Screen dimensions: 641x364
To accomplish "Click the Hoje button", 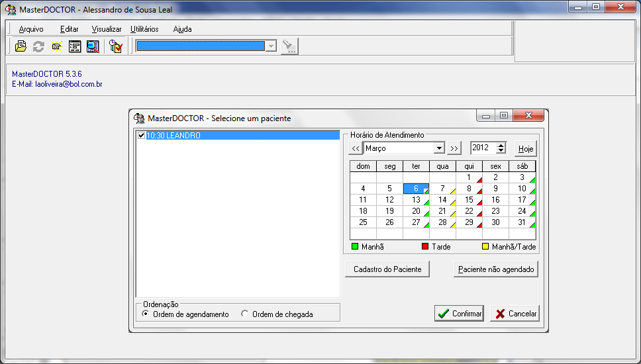I will (525, 149).
